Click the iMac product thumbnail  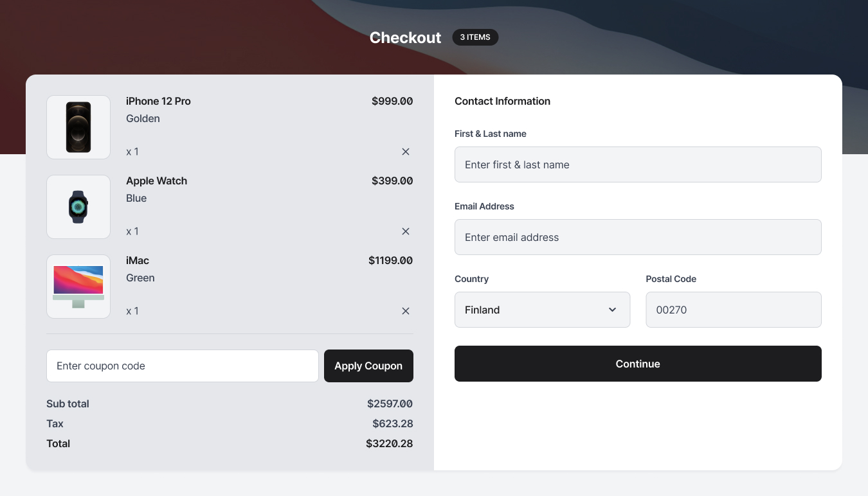(x=78, y=286)
